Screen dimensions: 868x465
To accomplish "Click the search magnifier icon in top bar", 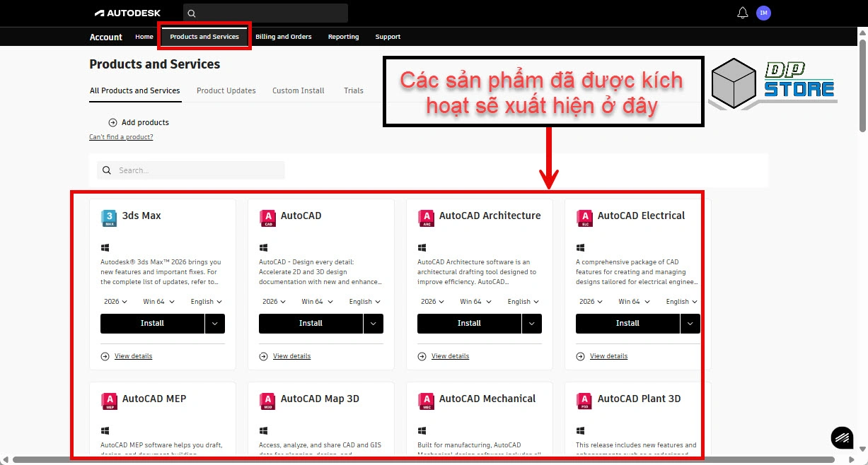I will [x=192, y=13].
